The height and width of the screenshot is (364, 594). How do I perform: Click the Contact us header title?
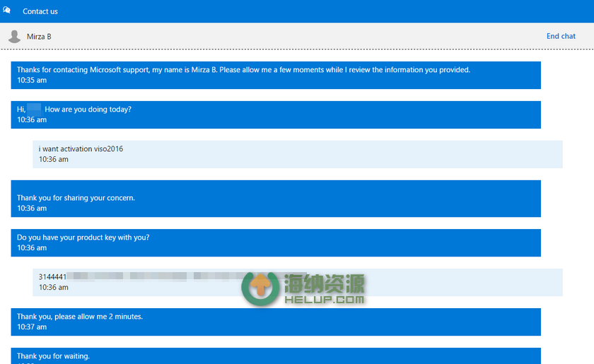40,11
